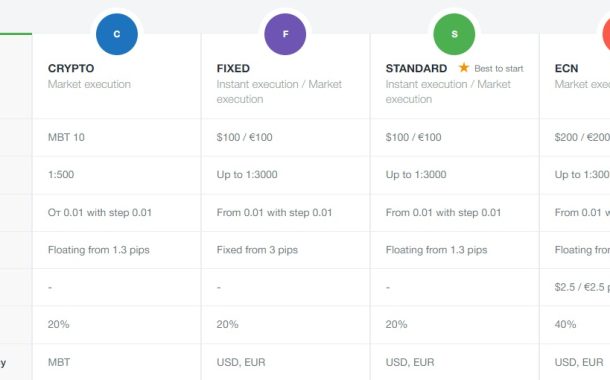Click the gold Best to start star
The width and height of the screenshot is (610, 380).
(x=464, y=68)
